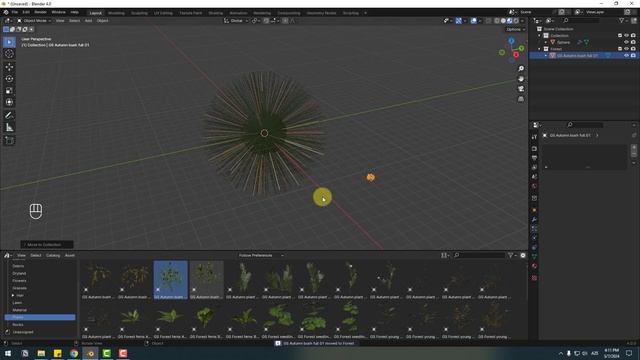
Task: Click the red X axis on navigation gizmo
Action: pyautogui.click(x=516, y=55)
